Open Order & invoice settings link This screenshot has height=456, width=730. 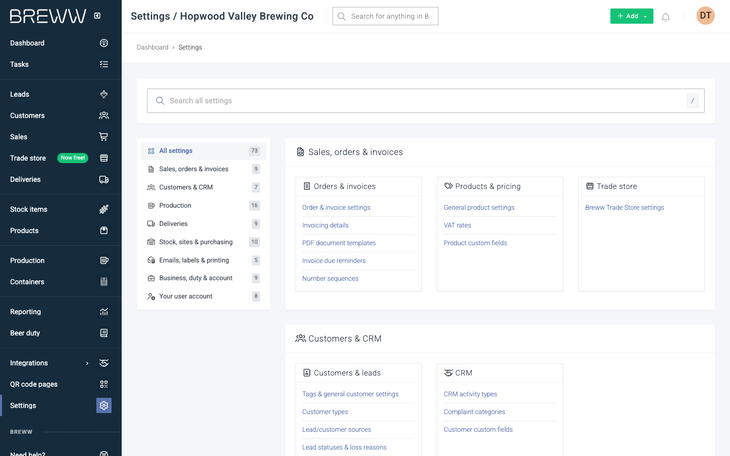point(336,208)
